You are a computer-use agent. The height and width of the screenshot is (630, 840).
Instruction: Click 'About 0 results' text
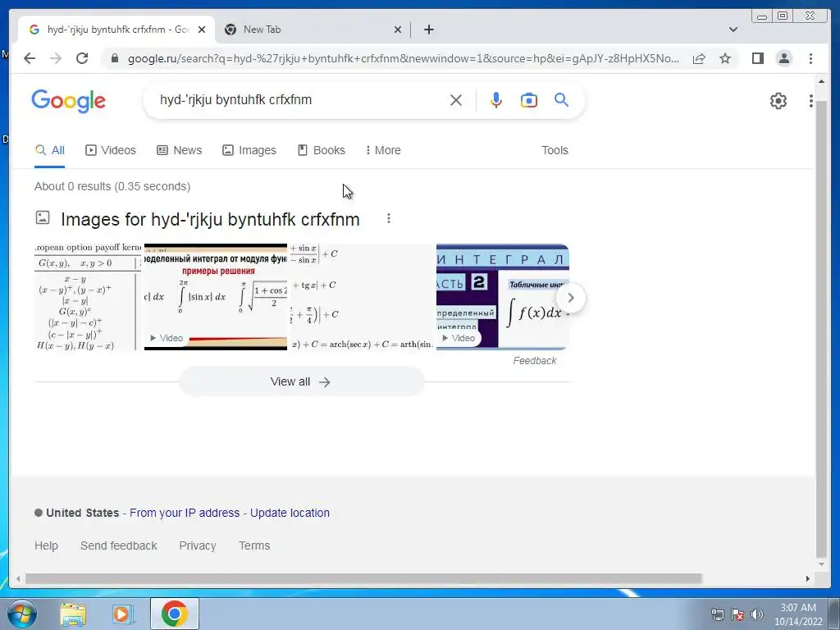(112, 186)
